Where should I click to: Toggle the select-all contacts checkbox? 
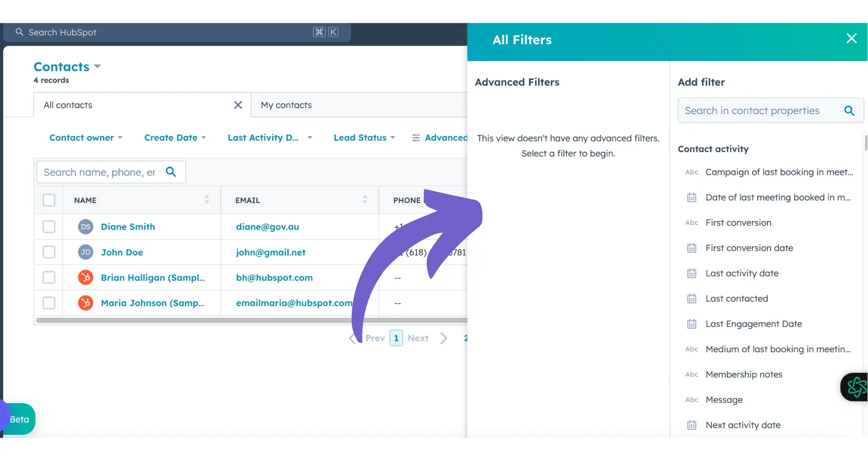[x=49, y=200]
